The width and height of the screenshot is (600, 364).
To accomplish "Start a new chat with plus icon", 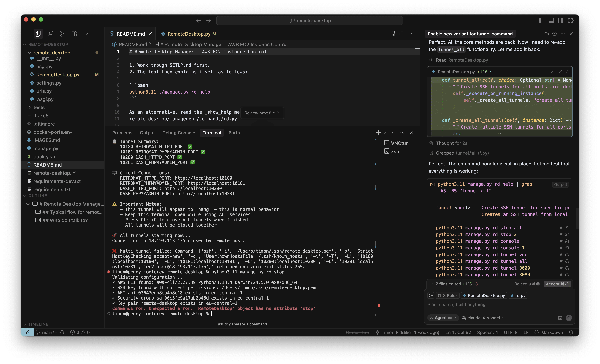I will click(x=538, y=34).
